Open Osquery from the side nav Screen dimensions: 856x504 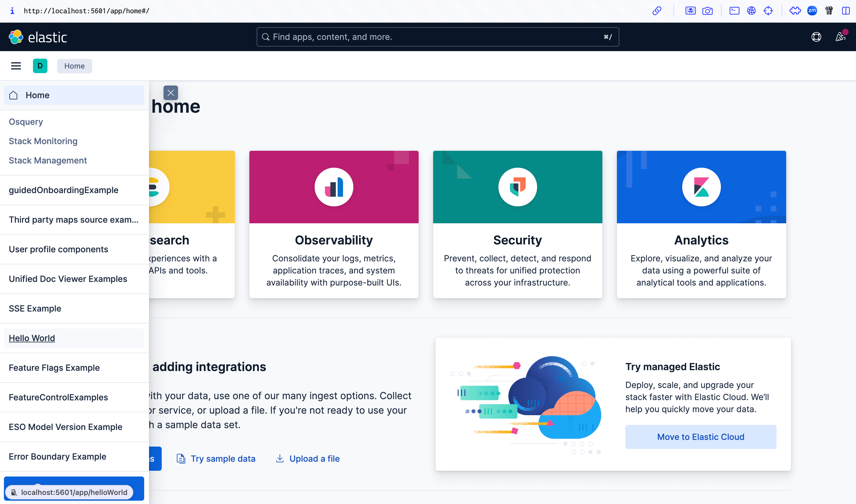(x=26, y=121)
